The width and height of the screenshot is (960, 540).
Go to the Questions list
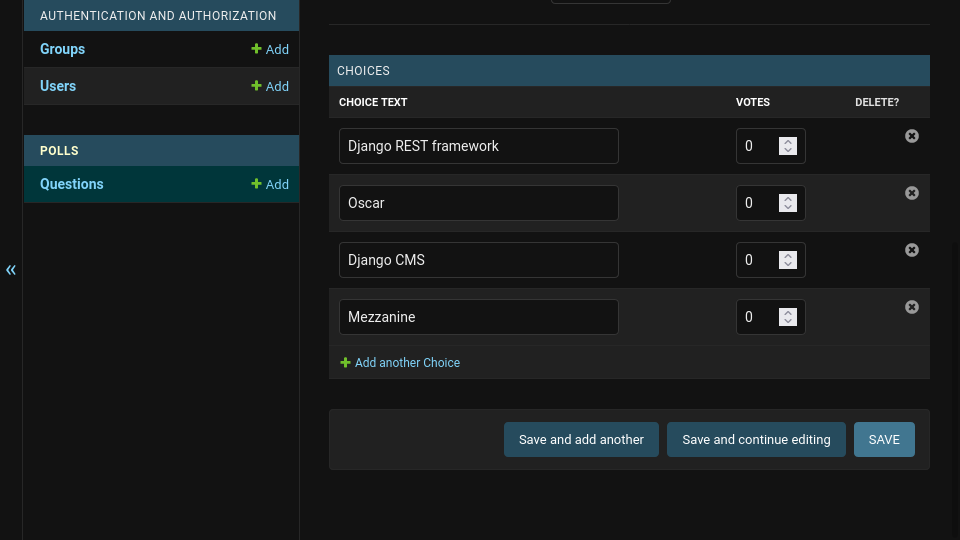click(x=71, y=184)
